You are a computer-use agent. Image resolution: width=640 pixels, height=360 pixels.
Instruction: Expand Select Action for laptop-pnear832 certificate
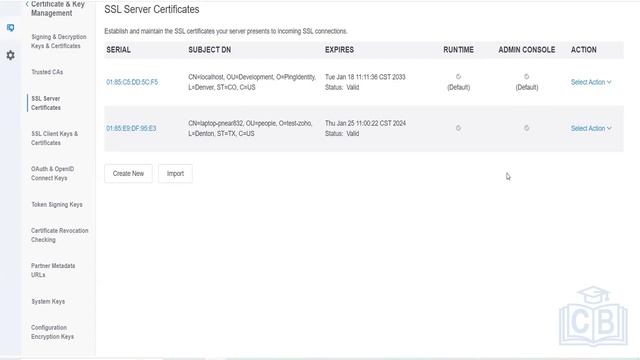pyautogui.click(x=591, y=129)
